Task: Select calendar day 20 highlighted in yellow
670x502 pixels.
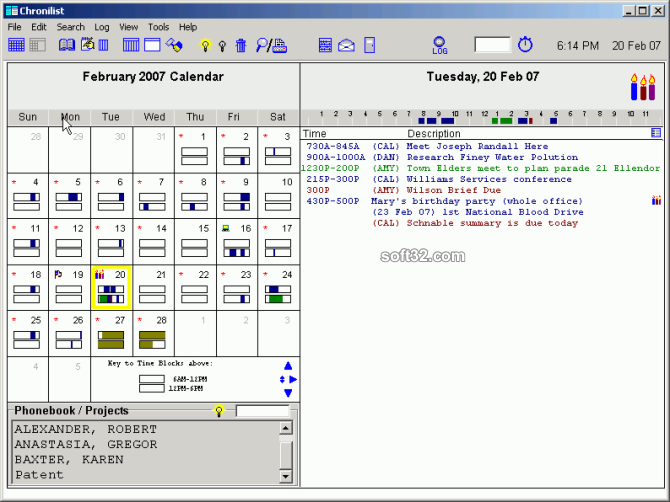Action: (111, 287)
